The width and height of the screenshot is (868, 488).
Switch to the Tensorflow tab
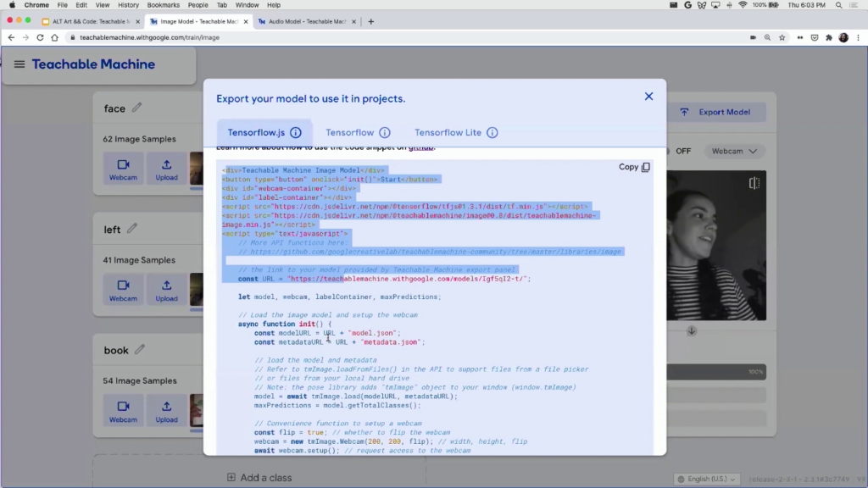(x=358, y=133)
